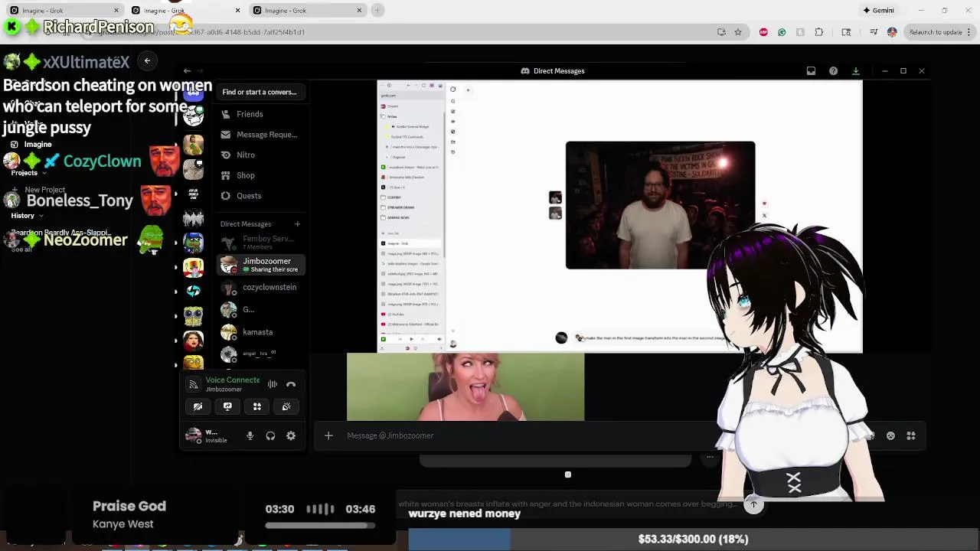Open your Discord profile avatar (Invisible)
Screen dimensions: 980x551
click(194, 436)
